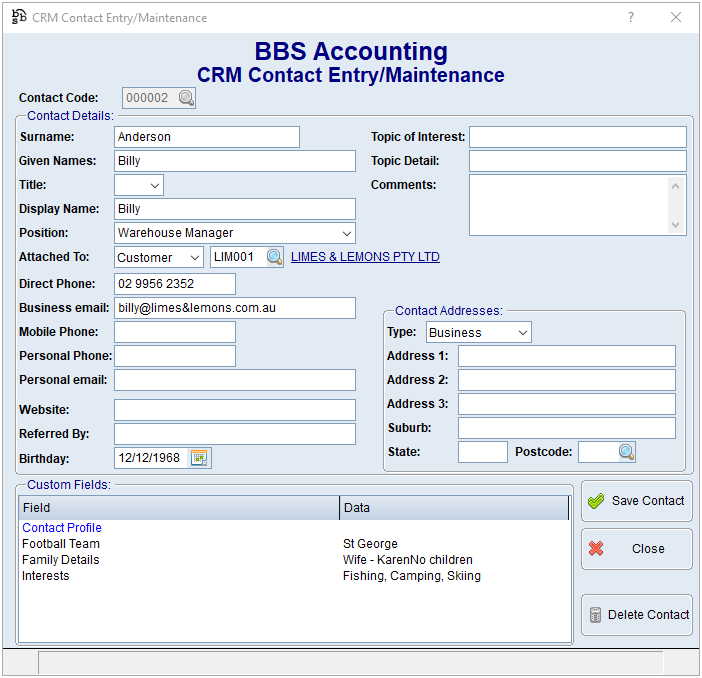Click the help question mark in title bar
The height and width of the screenshot is (678, 702).
[631, 18]
